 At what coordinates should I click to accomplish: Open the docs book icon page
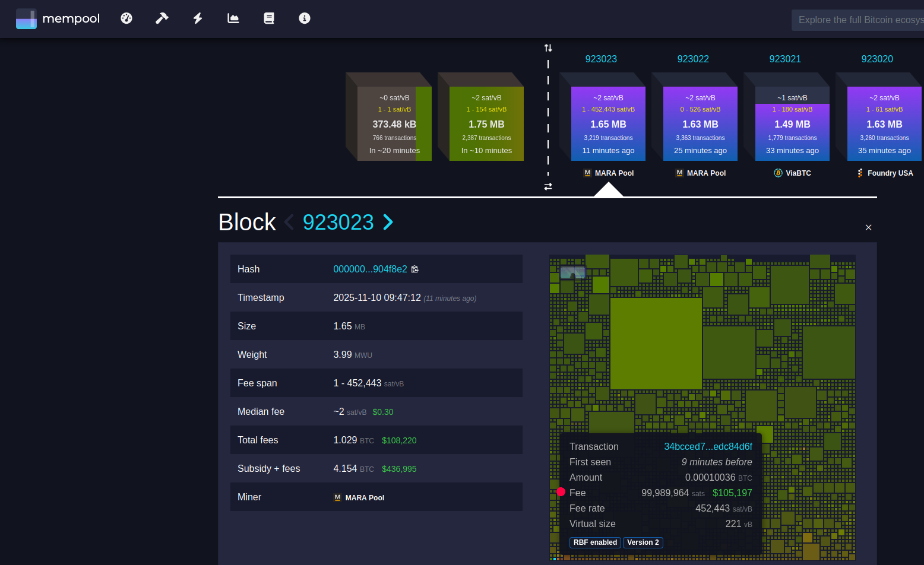pyautogui.click(x=269, y=18)
